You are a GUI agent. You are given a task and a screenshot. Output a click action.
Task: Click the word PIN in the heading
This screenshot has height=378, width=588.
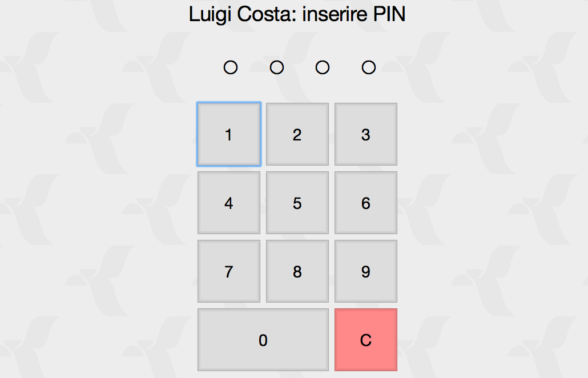tap(389, 14)
